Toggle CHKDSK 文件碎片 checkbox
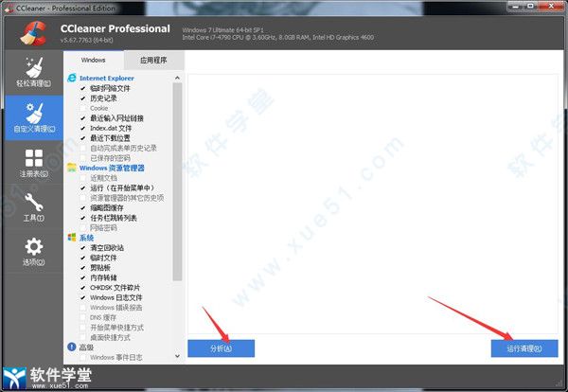The width and height of the screenshot is (568, 392). point(83,287)
